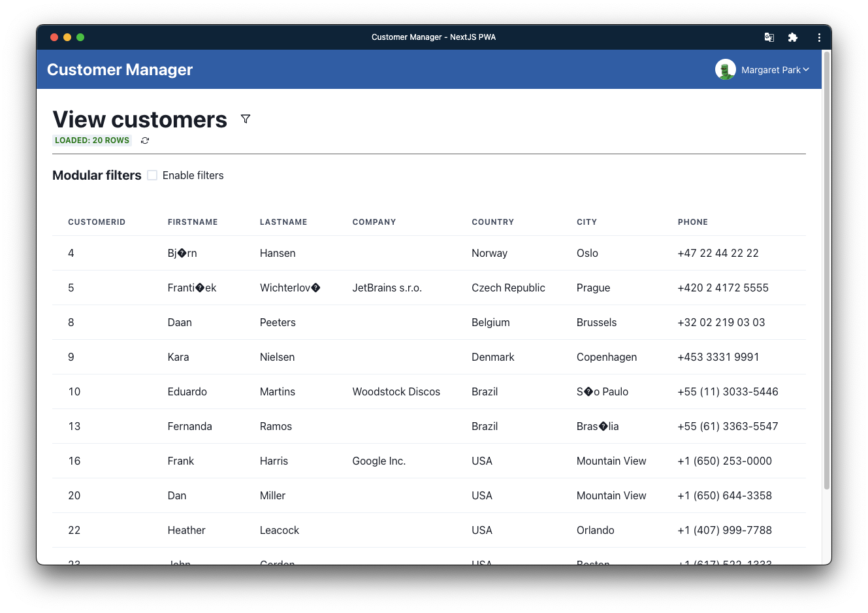Expand the Margaret Park user dropdown
The width and height of the screenshot is (868, 613).
point(775,70)
